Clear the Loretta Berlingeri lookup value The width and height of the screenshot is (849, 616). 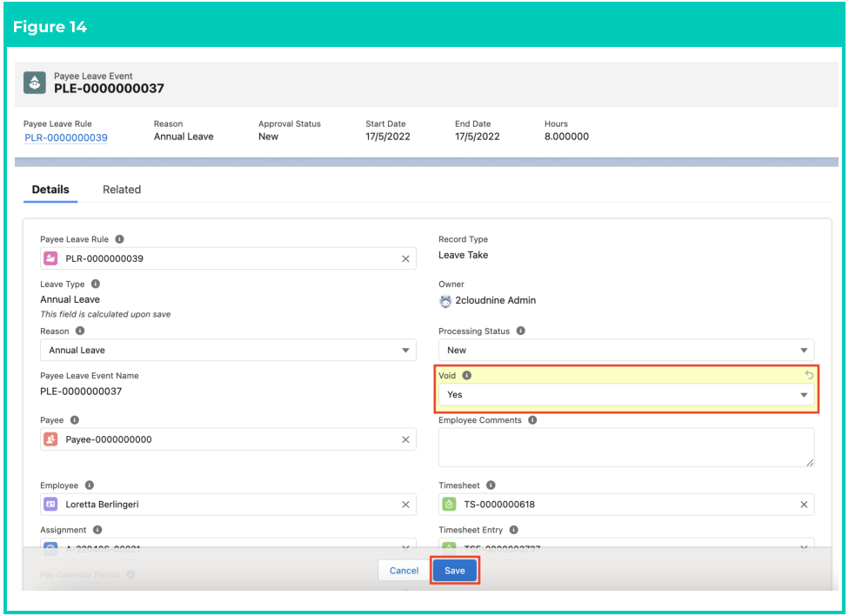pos(405,505)
